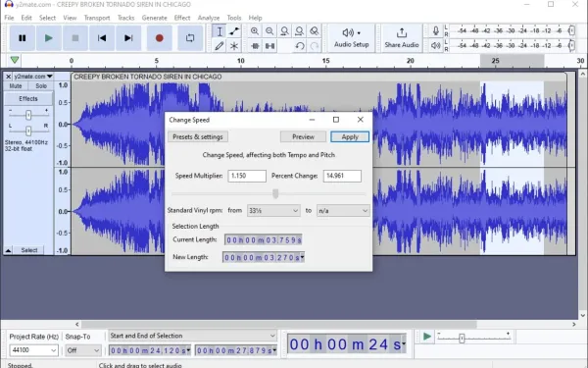Viewport: 588px width, 368px height.
Task: Click the playback meter speaker icon
Action: (x=436, y=45)
